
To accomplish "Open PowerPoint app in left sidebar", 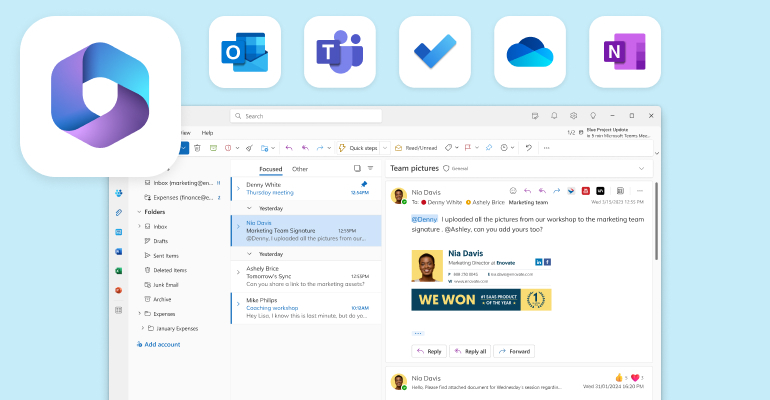I will (118, 290).
